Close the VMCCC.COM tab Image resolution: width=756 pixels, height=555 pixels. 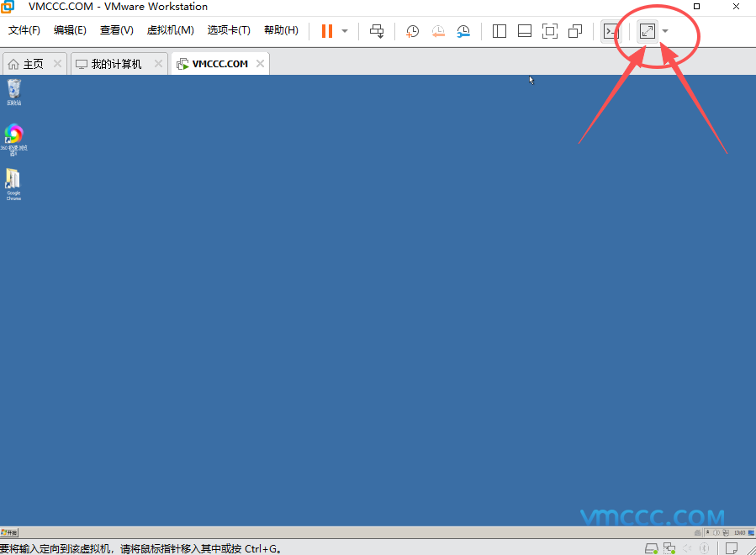click(x=260, y=62)
